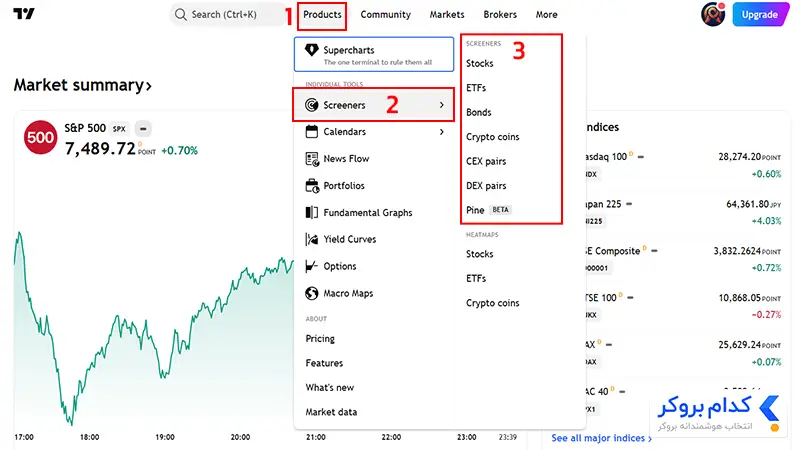Open the Market data link

coord(331,412)
